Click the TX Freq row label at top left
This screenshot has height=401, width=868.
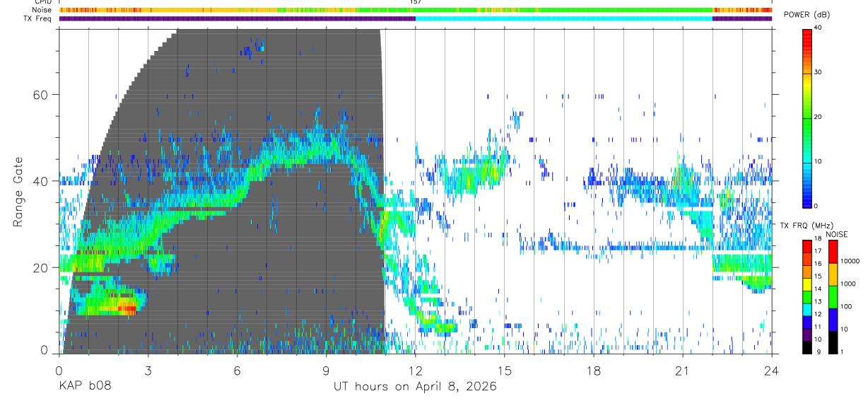[39, 18]
